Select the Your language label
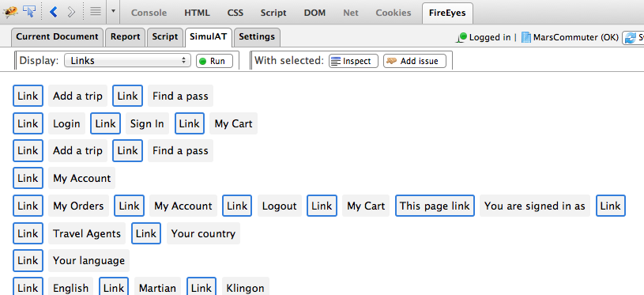This screenshot has height=295, width=644. click(89, 260)
